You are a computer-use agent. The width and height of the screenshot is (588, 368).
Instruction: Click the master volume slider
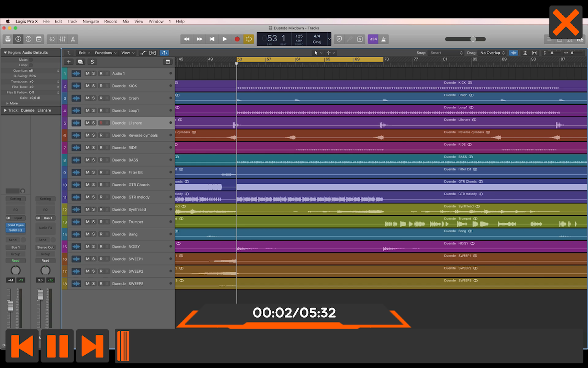465,39
